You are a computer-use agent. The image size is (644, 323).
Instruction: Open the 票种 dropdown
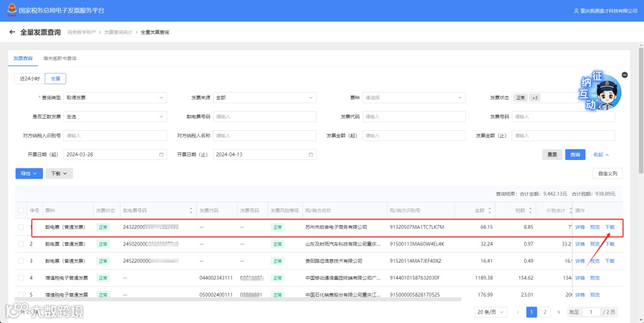(414, 97)
